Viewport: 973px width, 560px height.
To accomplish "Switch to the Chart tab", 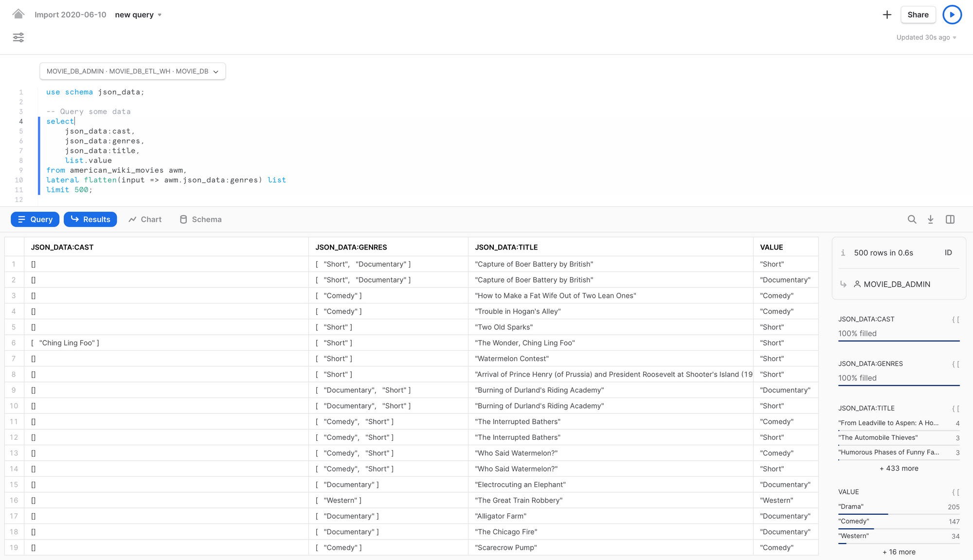I will pos(145,219).
